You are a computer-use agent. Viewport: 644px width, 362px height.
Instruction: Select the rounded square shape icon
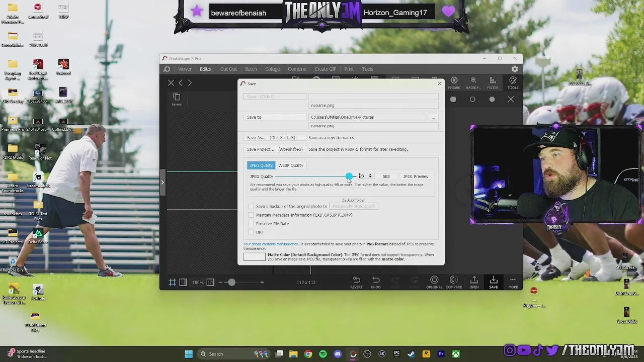(x=453, y=100)
